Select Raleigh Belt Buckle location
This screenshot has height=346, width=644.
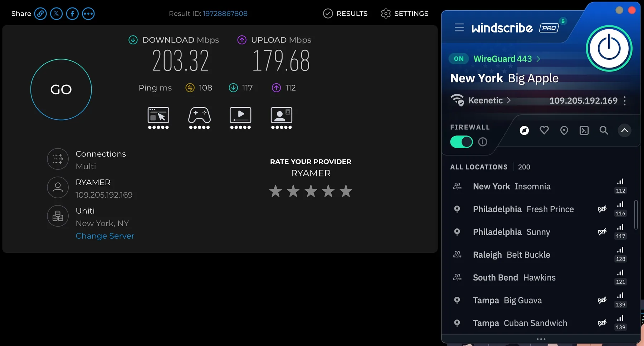coord(540,255)
